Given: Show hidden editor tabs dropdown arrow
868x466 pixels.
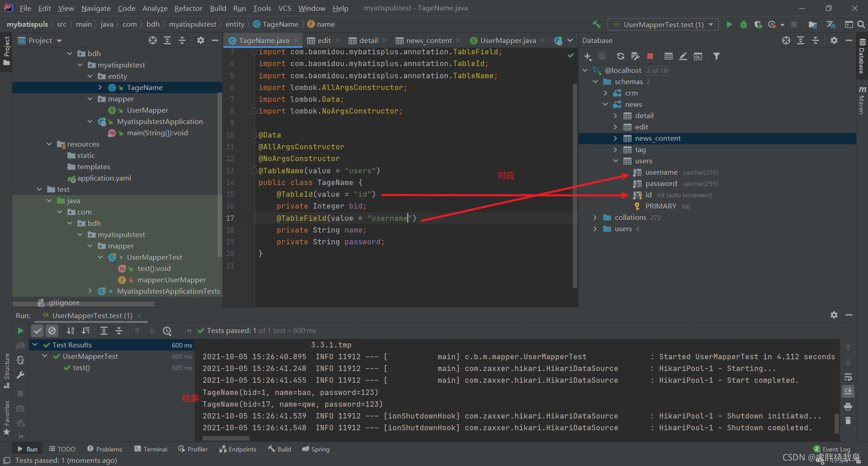Looking at the screenshot, I should pos(571,40).
